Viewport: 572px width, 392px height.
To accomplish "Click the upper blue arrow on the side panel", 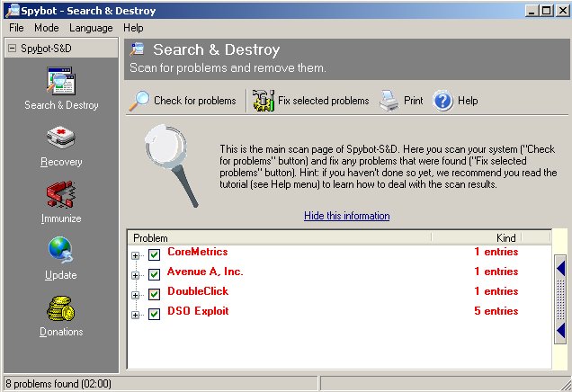I will point(560,269).
